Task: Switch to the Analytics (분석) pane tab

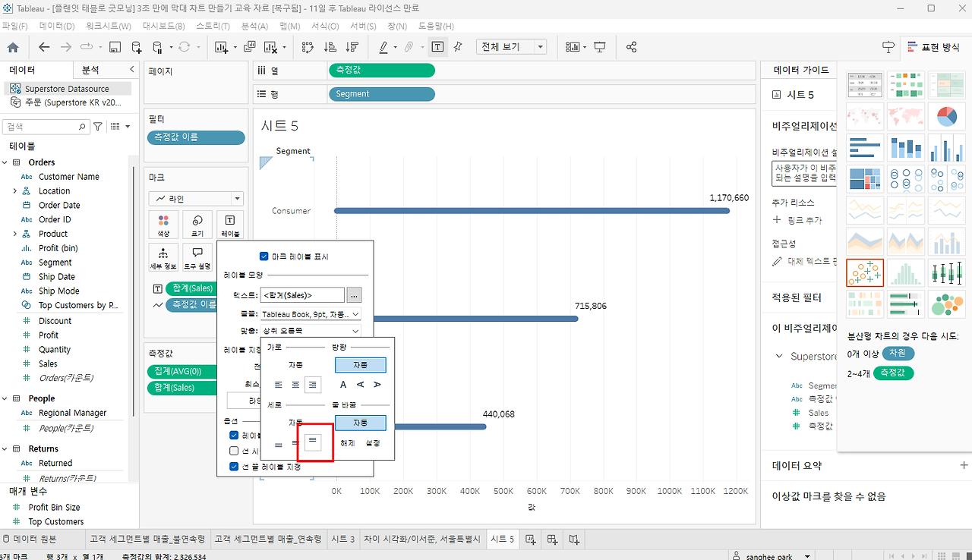Action: (x=90, y=70)
